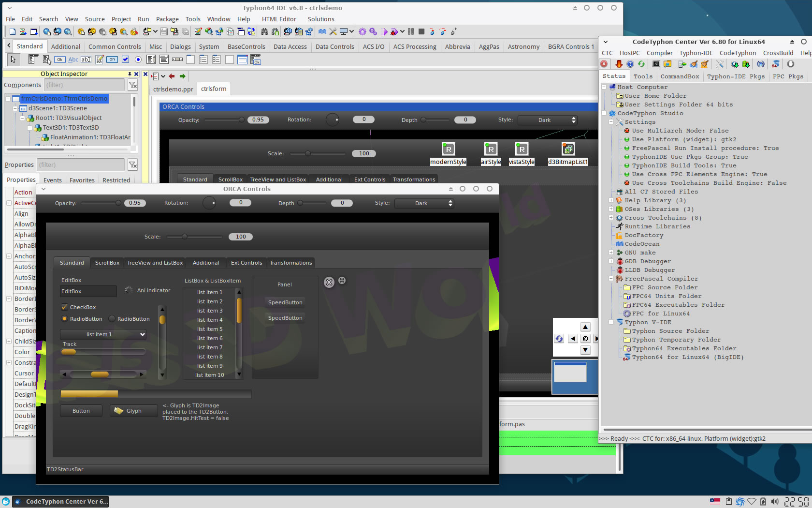Click the Scale slider in front ORCA window
Image resolution: width=812 pixels, height=508 pixels.
(x=194, y=237)
